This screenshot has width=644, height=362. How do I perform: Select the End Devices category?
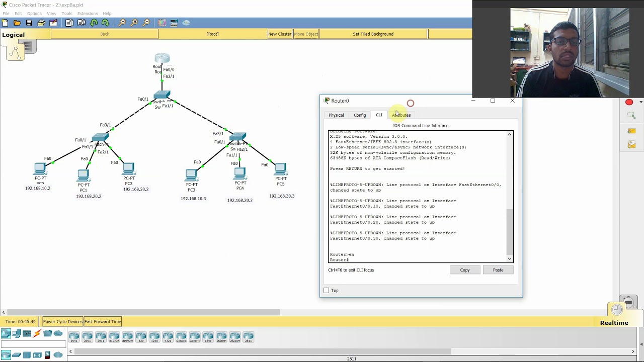click(x=16, y=333)
